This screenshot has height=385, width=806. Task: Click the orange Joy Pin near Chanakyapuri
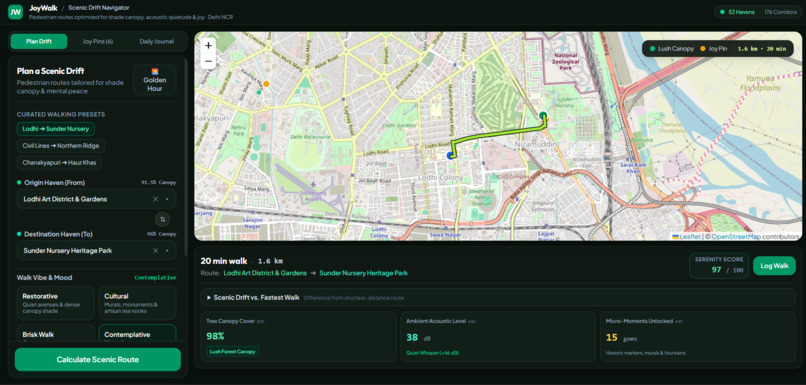266,83
